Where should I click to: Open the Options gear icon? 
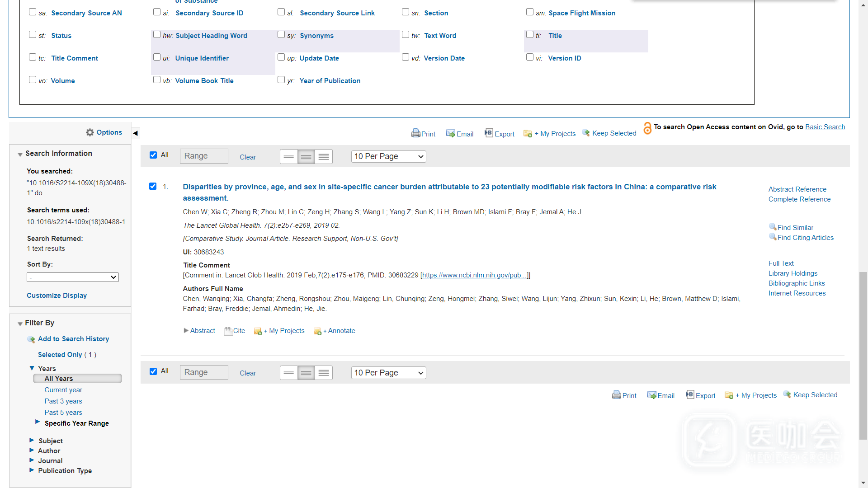tap(90, 132)
